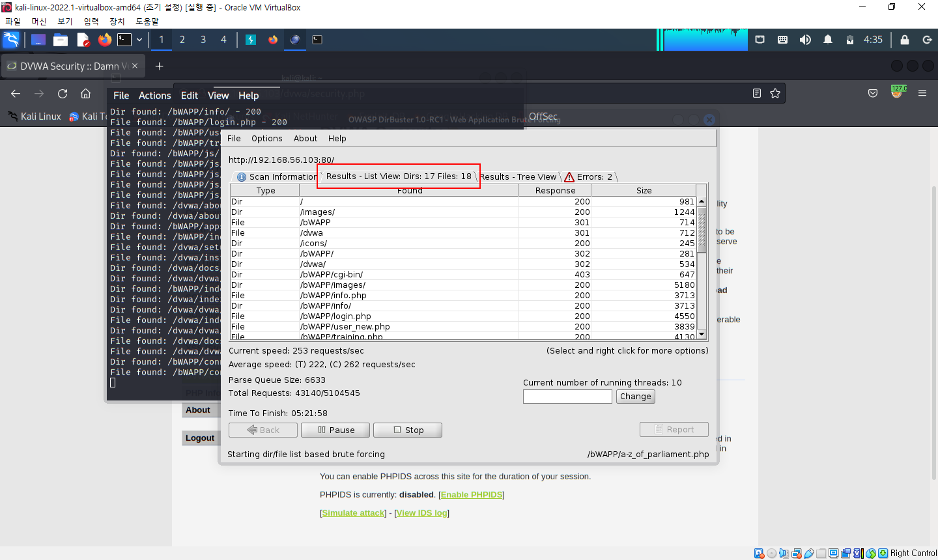Go back with the Firefox back arrow
The height and width of the screenshot is (560, 938).
[16, 94]
